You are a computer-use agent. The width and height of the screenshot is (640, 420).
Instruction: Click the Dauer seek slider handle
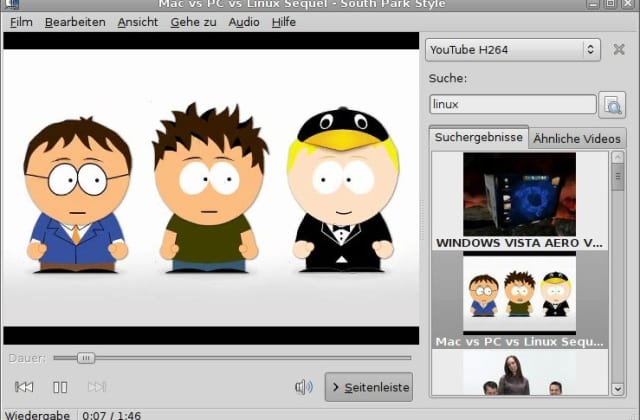86,358
